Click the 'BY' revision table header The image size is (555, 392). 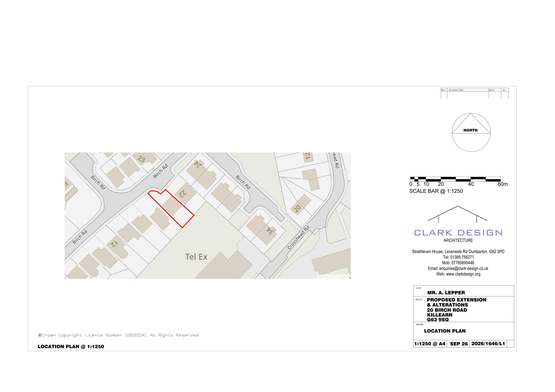click(x=504, y=90)
